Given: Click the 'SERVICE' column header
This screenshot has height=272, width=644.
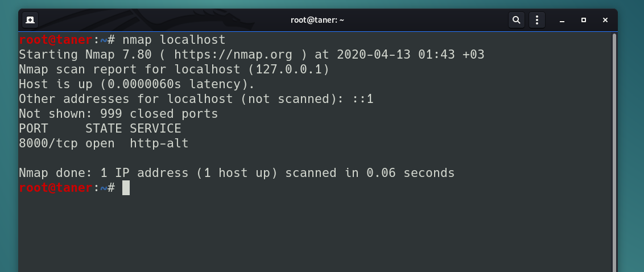Looking at the screenshot, I should tap(155, 128).
